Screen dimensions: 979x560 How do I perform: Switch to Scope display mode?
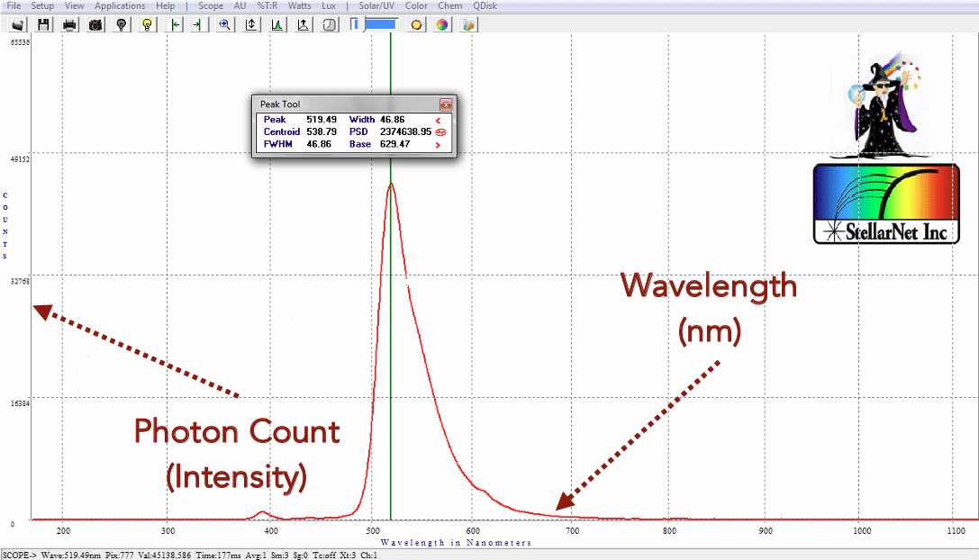tap(210, 5)
